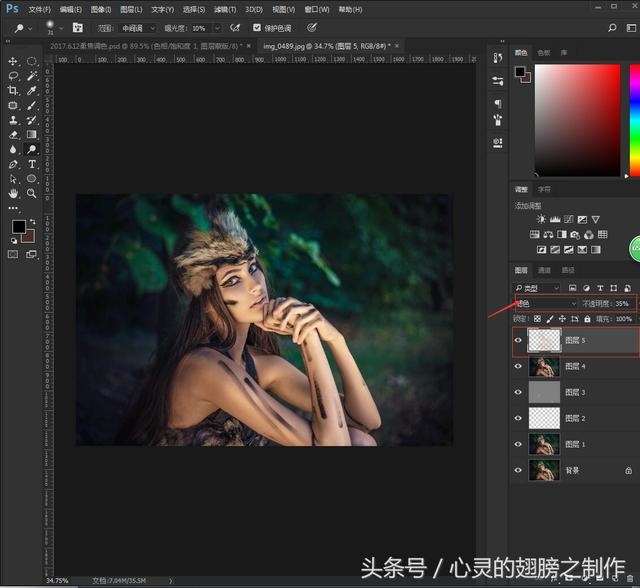Expand the layer filter 类型 dropdown

pos(538,288)
